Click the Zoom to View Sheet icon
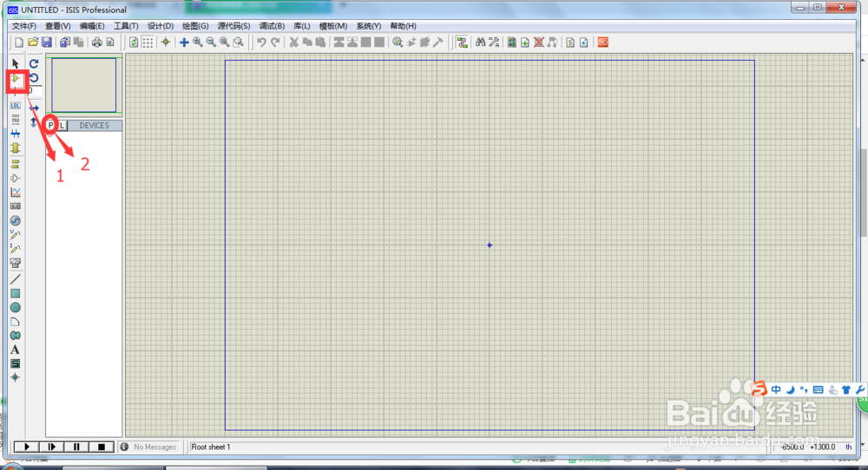The height and width of the screenshot is (470, 868). pyautogui.click(x=225, y=42)
